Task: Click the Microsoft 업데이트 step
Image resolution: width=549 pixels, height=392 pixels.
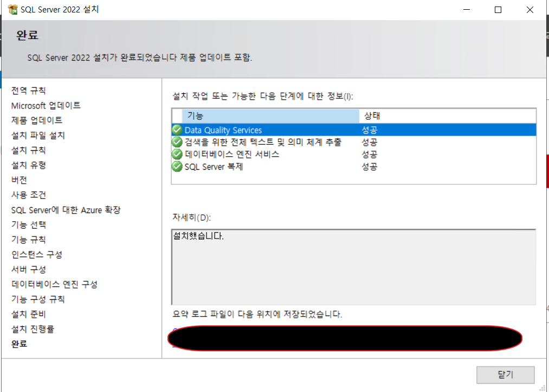Action: [46, 105]
